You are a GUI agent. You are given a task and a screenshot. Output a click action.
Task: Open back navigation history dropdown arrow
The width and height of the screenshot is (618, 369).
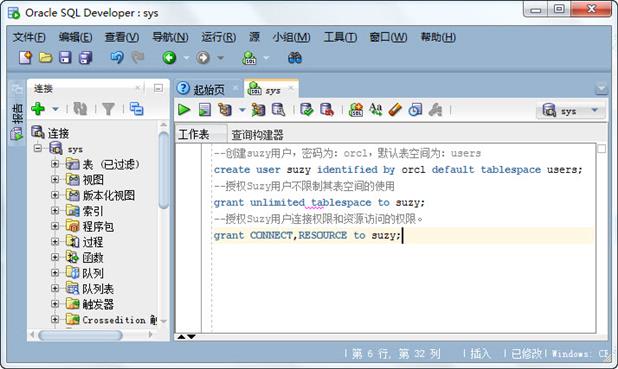click(186, 58)
